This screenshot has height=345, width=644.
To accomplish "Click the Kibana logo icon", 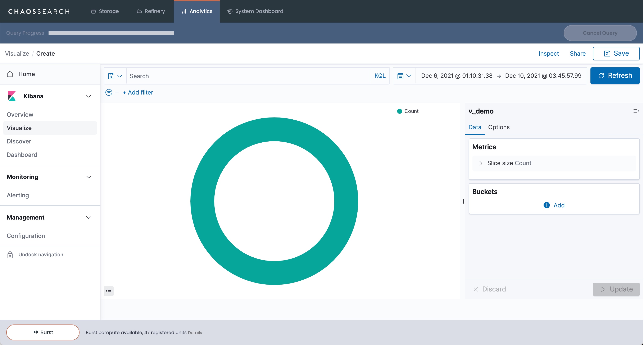I will (12, 96).
